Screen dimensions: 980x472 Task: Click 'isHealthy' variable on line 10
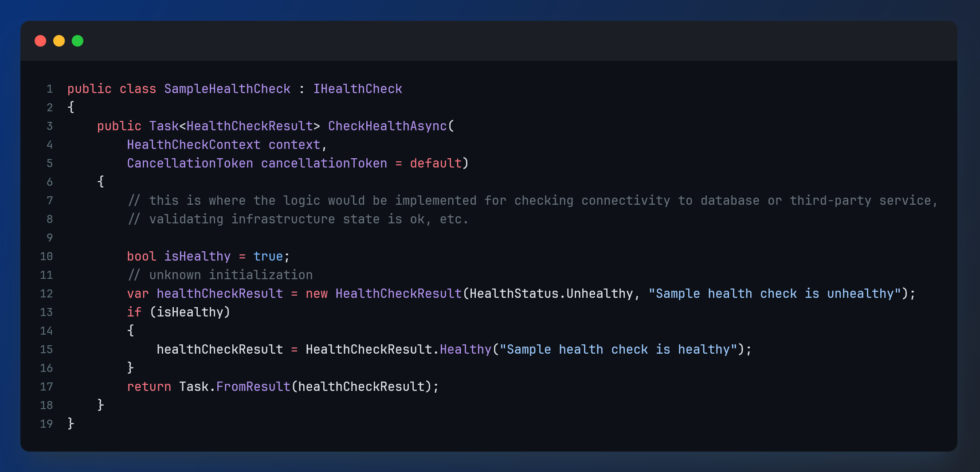(x=198, y=257)
